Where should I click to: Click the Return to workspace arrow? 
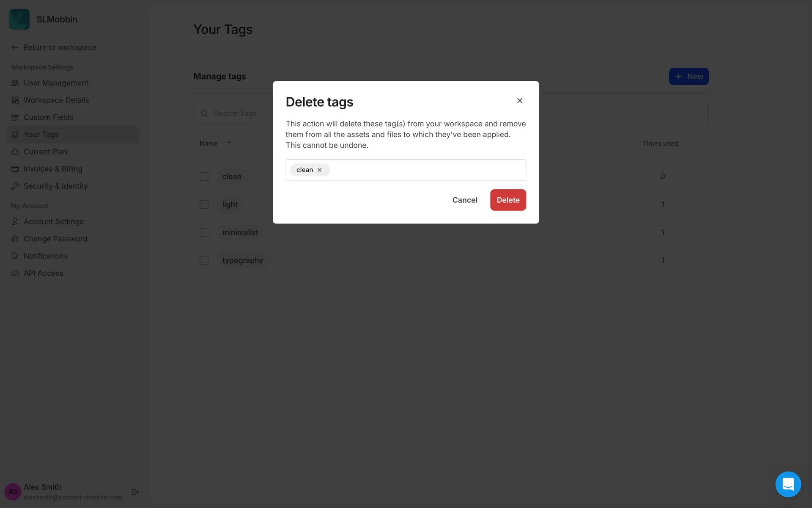pos(15,47)
